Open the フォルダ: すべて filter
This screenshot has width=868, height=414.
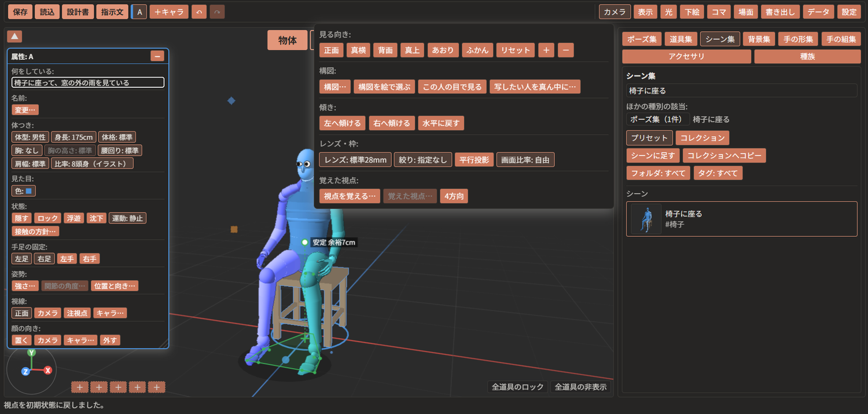(x=659, y=173)
